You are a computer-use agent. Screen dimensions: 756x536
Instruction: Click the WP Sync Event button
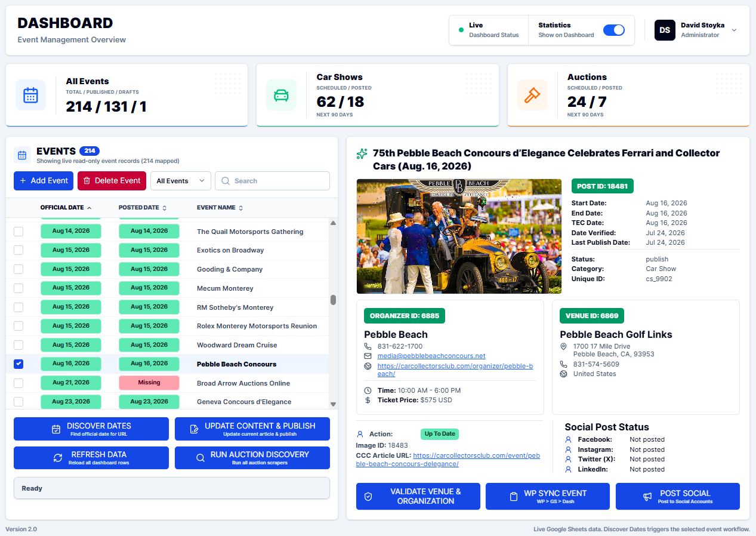pos(548,497)
